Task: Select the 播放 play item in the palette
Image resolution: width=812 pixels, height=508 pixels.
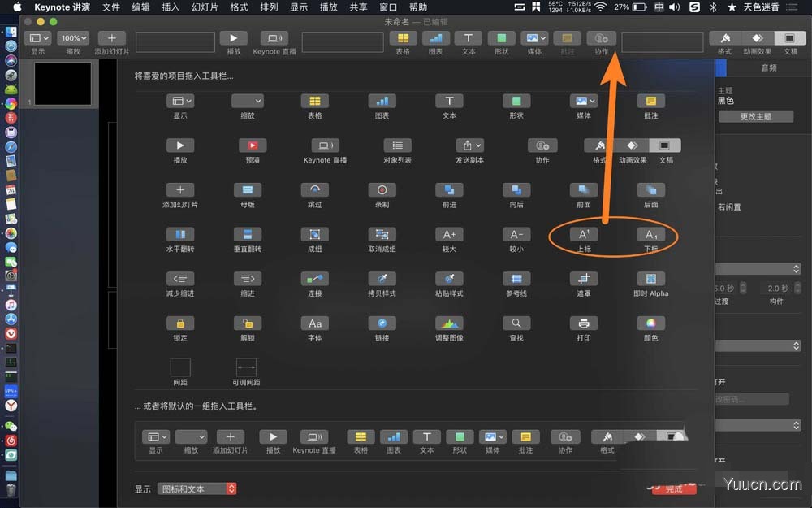Action: 180,145
